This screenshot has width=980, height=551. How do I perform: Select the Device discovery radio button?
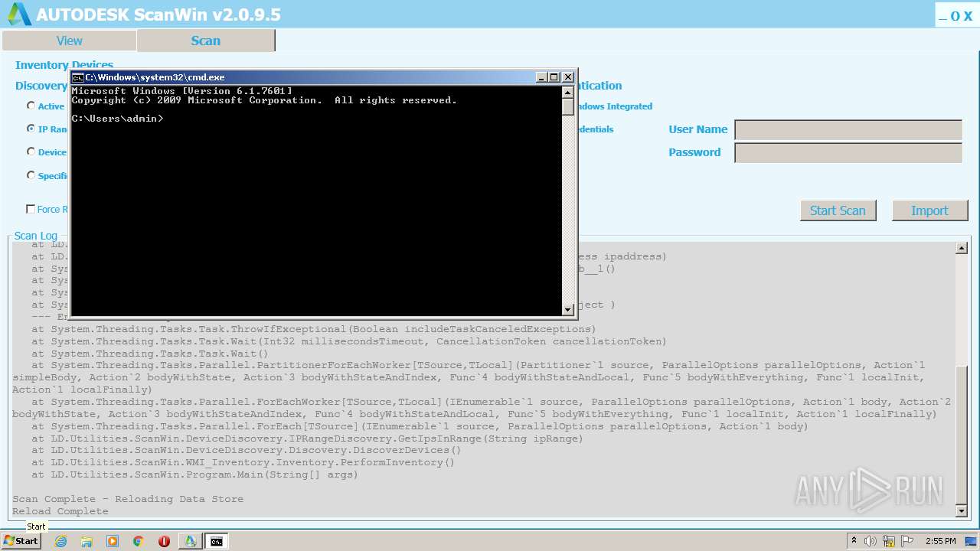(x=31, y=152)
